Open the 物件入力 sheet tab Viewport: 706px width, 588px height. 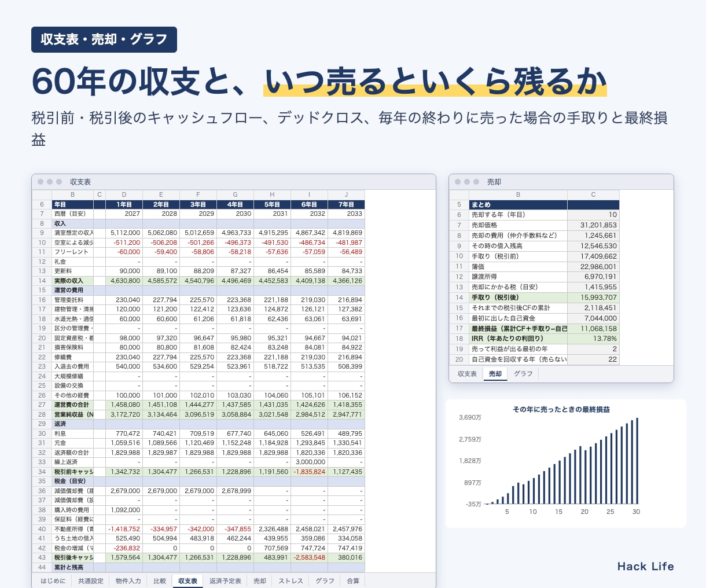tap(128, 580)
